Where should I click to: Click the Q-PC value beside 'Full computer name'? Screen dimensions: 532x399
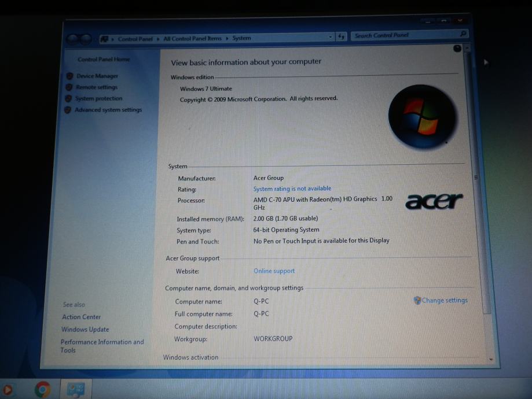tap(261, 313)
